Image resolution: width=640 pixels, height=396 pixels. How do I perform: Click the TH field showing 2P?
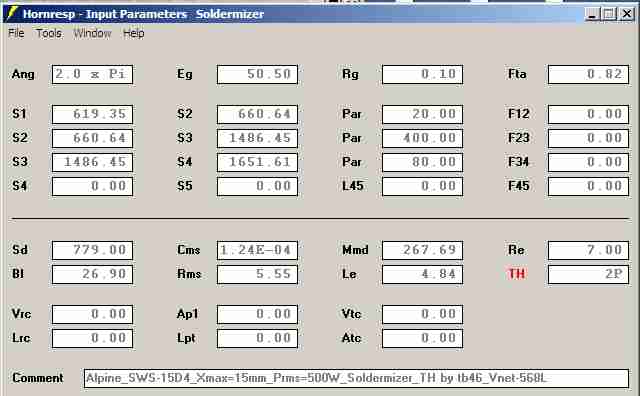point(588,274)
